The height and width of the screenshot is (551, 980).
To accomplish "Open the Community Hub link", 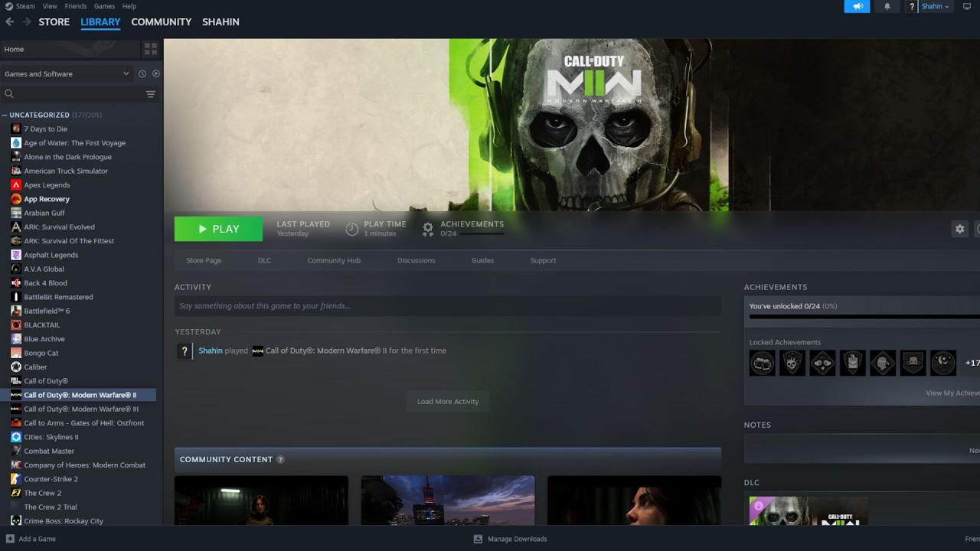I will (x=334, y=260).
